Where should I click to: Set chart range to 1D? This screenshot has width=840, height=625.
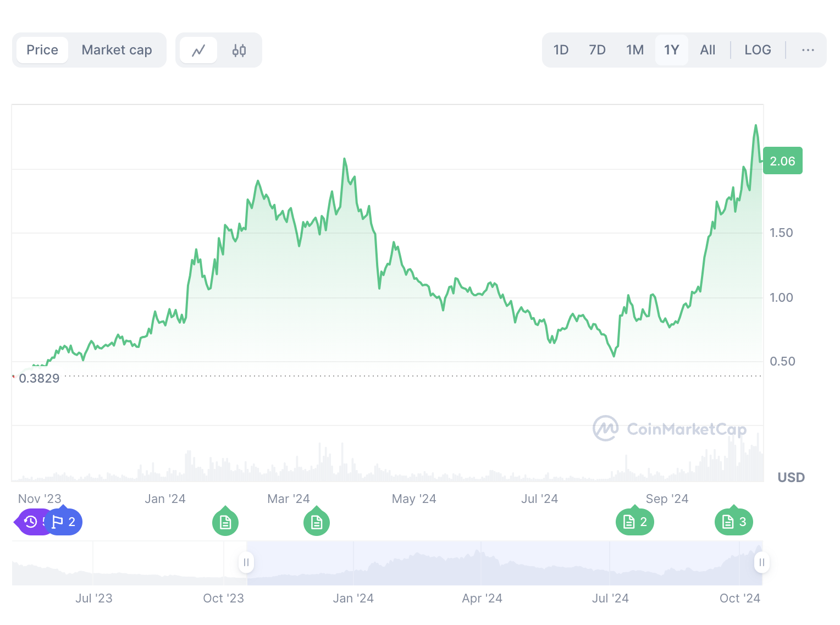click(561, 50)
